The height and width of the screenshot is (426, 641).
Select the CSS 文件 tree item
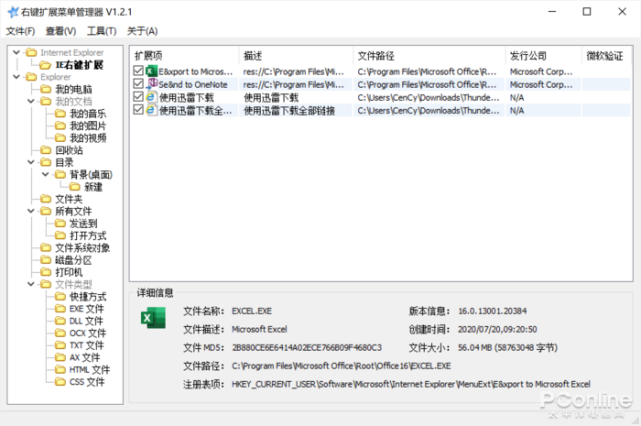click(x=87, y=382)
